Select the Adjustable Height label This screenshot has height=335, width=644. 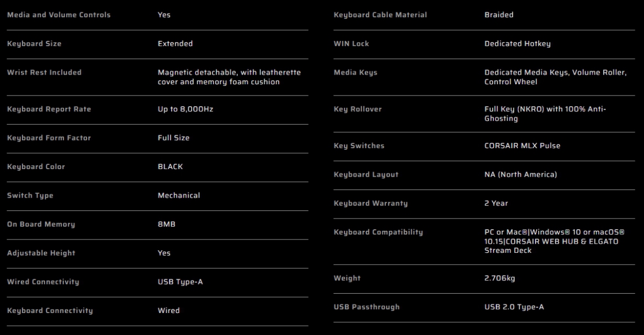(x=41, y=253)
